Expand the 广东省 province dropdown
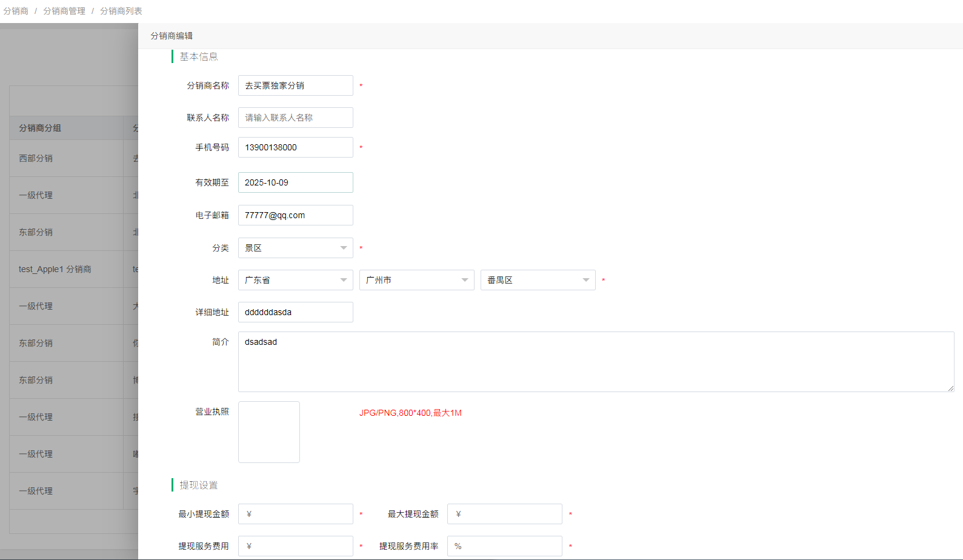The height and width of the screenshot is (560, 963). [295, 280]
